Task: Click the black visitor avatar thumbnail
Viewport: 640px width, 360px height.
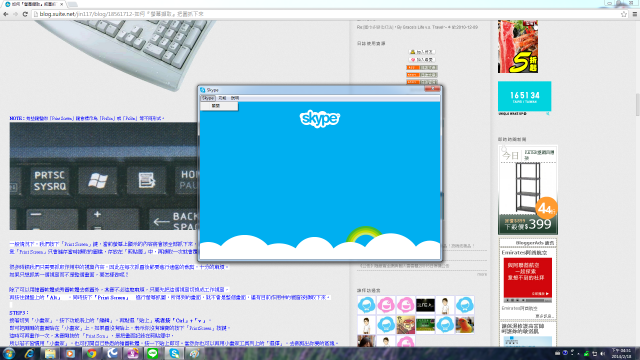Action: click(x=425, y=305)
